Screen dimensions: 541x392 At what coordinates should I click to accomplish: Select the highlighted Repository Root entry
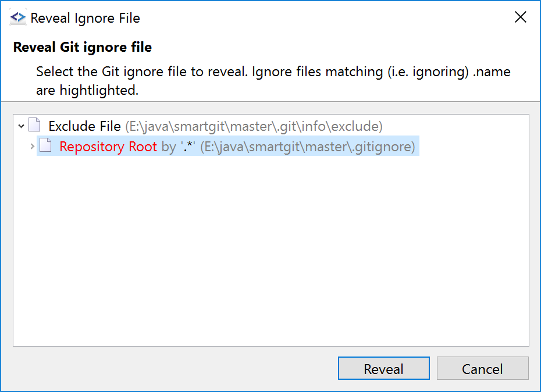(x=108, y=146)
